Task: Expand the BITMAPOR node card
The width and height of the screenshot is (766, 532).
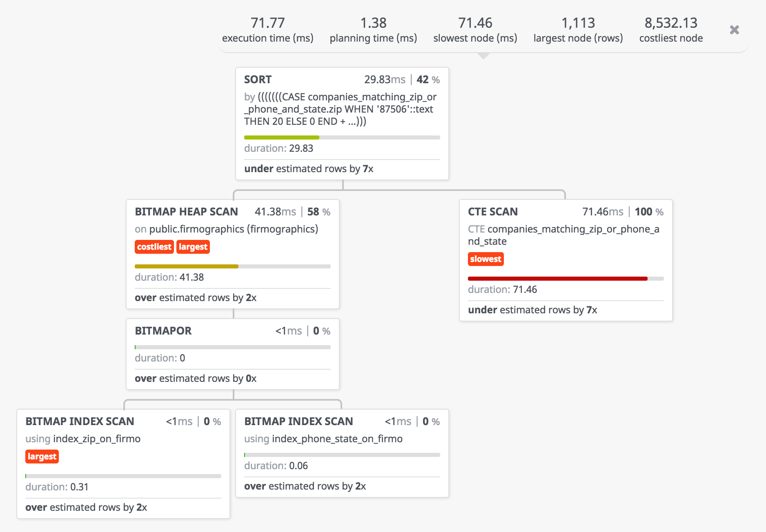Action: pyautogui.click(x=163, y=331)
